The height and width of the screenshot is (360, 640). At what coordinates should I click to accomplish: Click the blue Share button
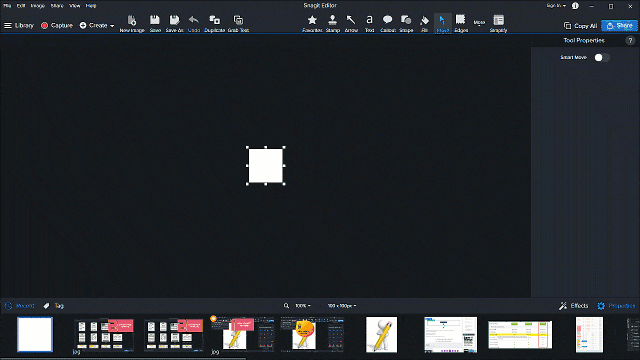click(619, 26)
